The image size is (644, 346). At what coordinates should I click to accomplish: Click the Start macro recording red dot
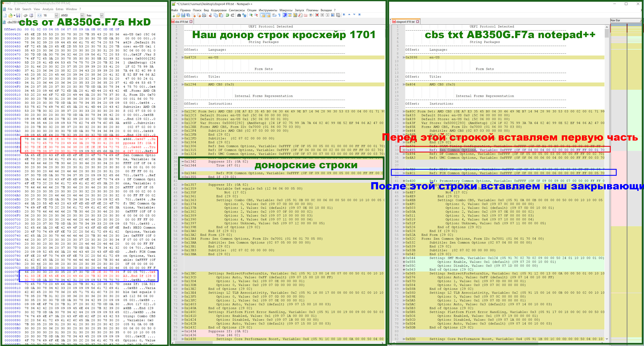(x=317, y=15)
